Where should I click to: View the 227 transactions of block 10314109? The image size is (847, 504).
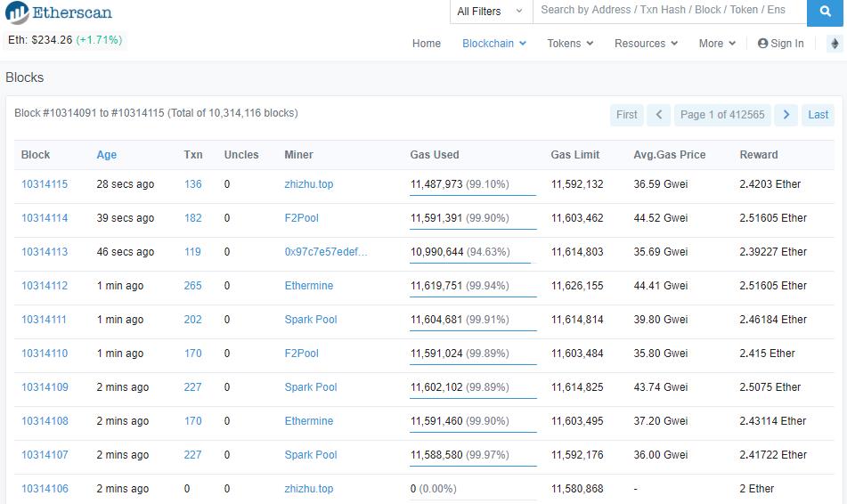pyautogui.click(x=193, y=387)
